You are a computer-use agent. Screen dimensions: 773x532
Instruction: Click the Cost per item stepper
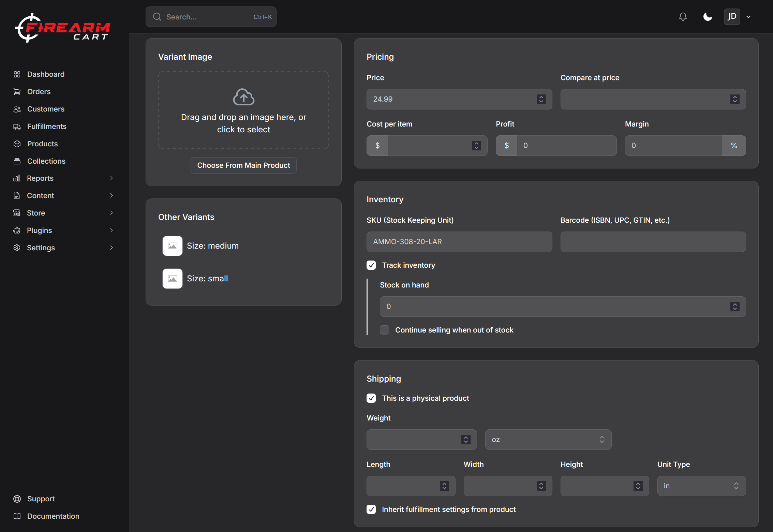point(476,146)
